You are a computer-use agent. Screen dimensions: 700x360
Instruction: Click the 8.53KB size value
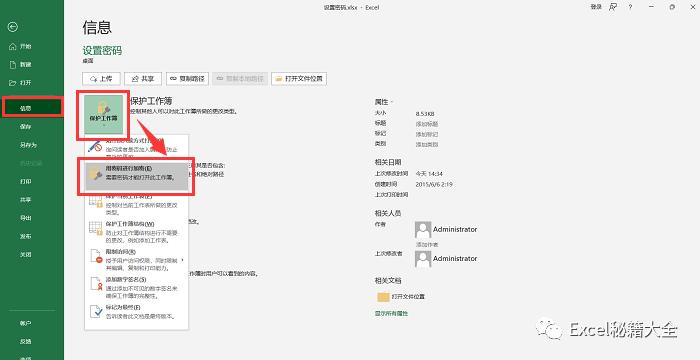(x=425, y=114)
